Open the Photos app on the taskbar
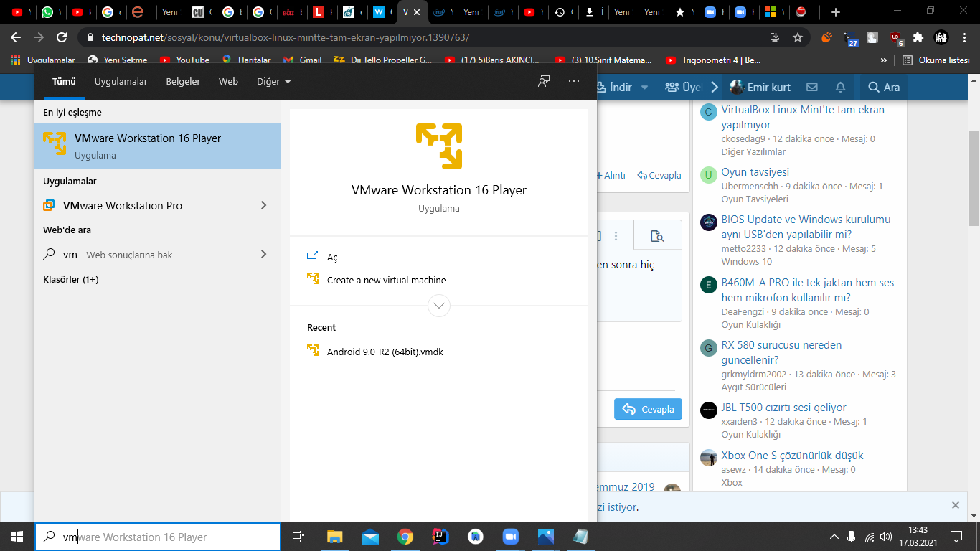This screenshot has height=551, width=980. tap(545, 537)
